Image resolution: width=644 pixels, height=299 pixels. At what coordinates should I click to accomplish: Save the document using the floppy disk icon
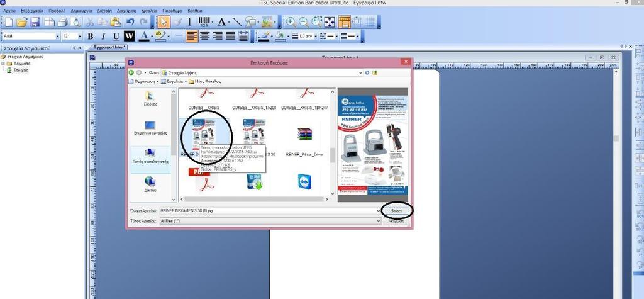click(35, 22)
